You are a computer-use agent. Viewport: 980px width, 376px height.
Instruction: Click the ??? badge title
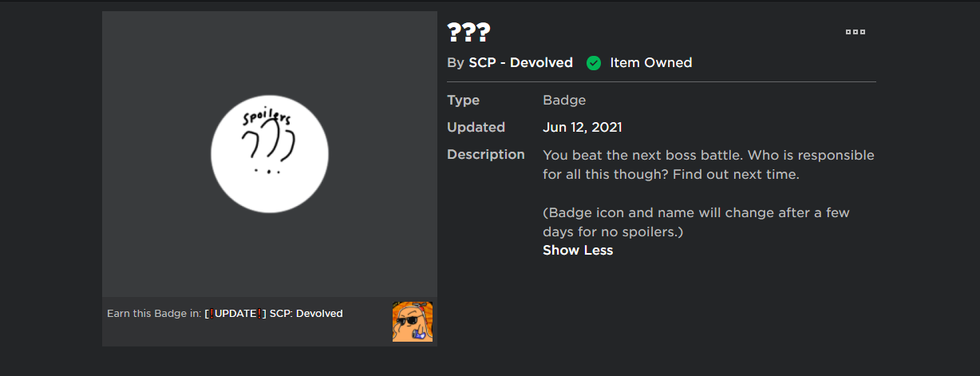(x=468, y=33)
